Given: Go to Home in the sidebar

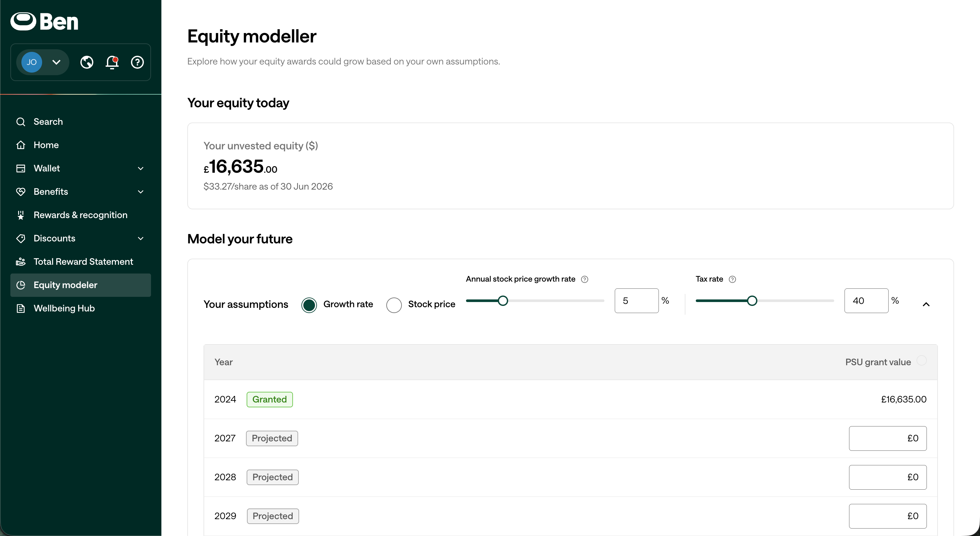Looking at the screenshot, I should [x=81, y=145].
